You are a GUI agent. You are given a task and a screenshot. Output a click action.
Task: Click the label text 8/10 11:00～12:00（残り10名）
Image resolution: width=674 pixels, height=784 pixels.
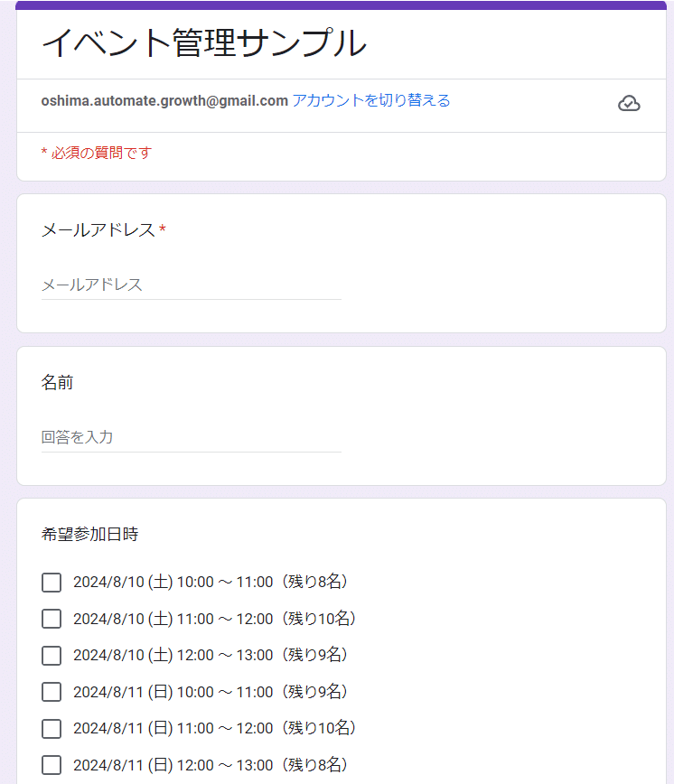(x=214, y=619)
